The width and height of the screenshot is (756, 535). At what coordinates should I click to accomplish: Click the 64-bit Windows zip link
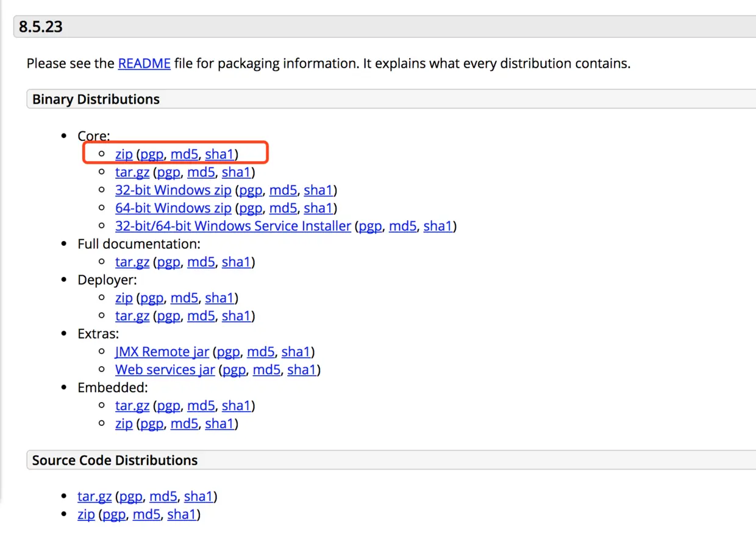coord(173,208)
